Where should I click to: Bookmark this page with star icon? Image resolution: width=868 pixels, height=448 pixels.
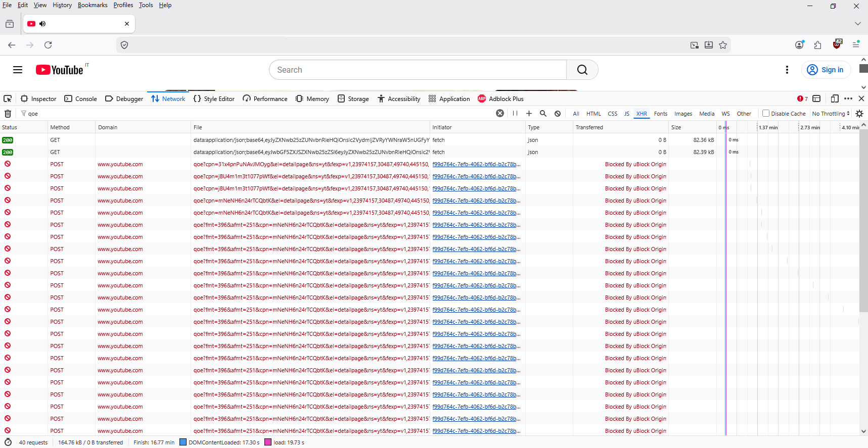[723, 45]
